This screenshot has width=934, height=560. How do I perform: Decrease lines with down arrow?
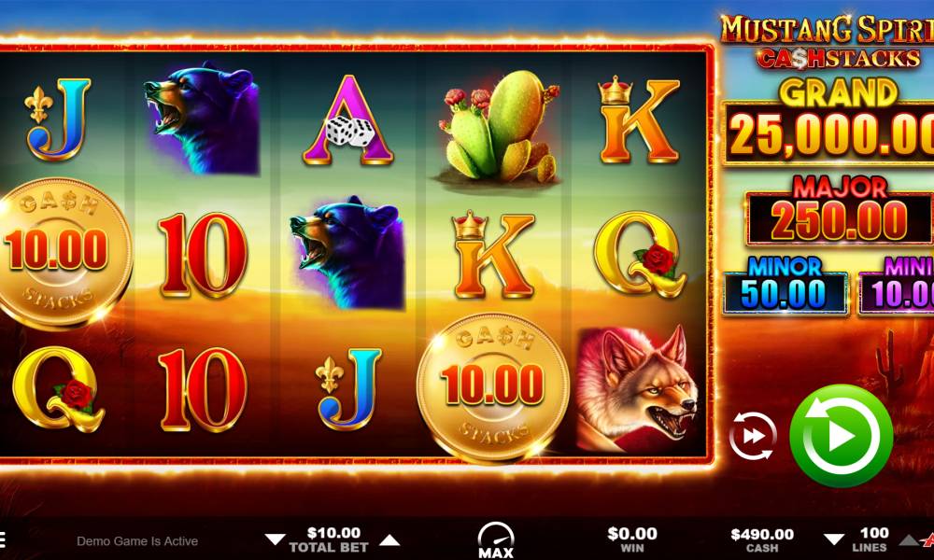coord(833,539)
